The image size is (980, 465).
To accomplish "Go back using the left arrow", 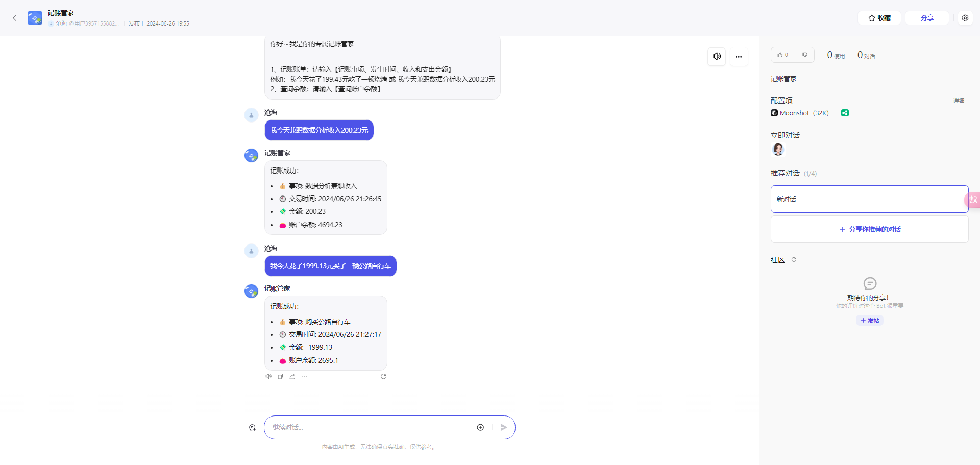I will (x=15, y=18).
